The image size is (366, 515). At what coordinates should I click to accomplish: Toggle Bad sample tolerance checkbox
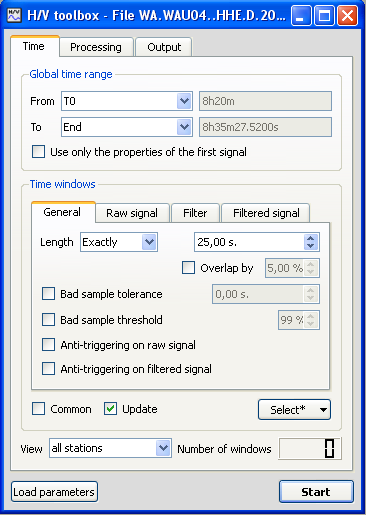click(x=48, y=294)
